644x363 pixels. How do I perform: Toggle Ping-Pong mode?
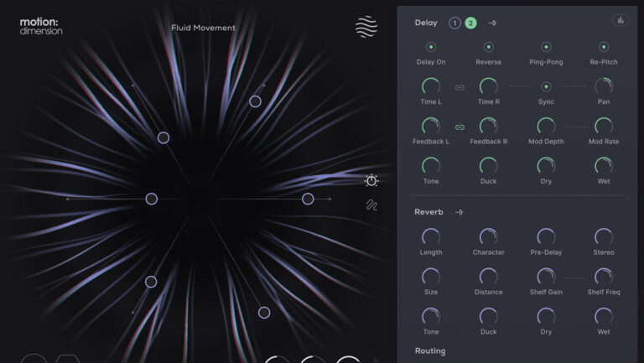546,47
